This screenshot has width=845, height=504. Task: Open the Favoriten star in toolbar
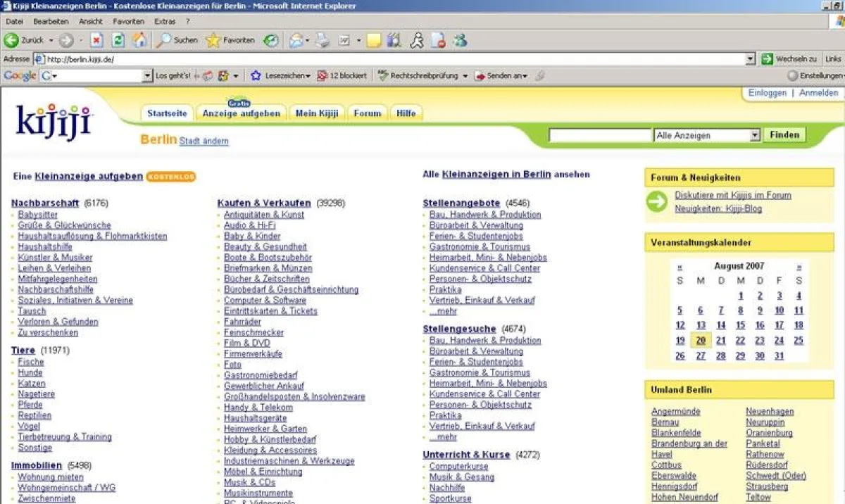pyautogui.click(x=213, y=41)
